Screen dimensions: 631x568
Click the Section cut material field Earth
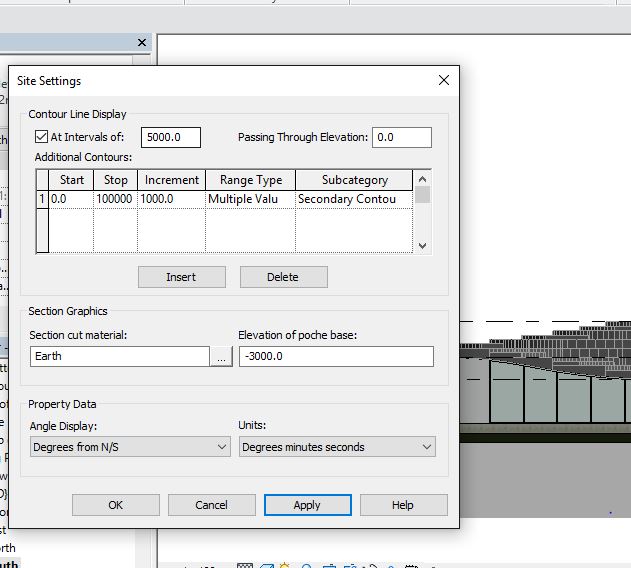[x=120, y=356]
